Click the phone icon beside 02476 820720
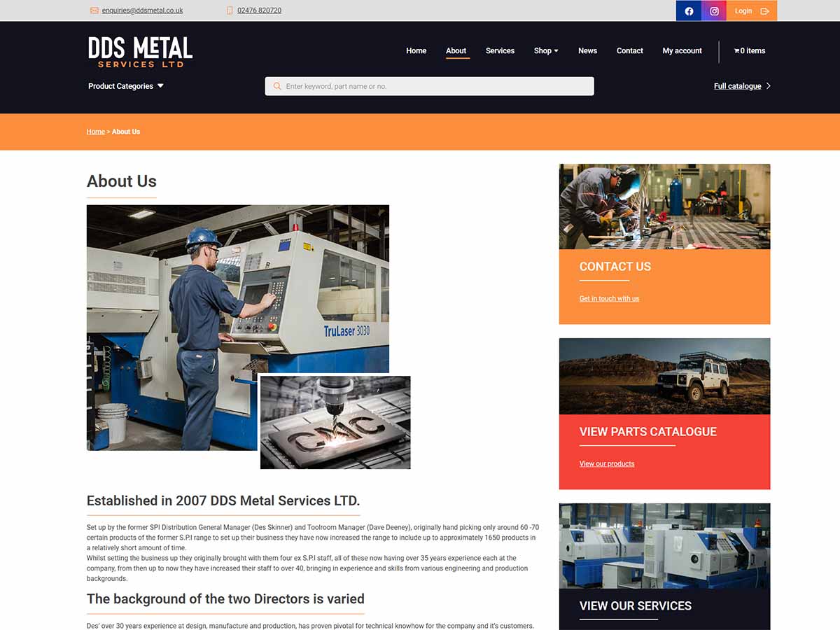 230,10
